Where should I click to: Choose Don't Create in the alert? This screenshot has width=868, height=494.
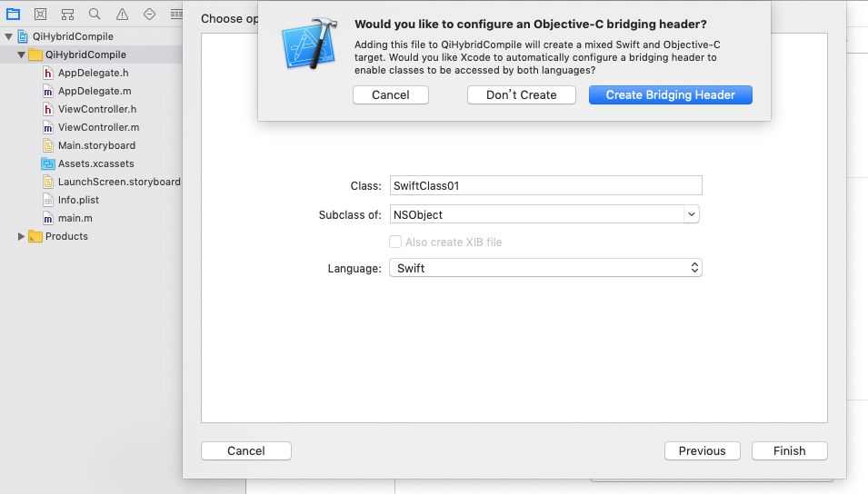521,94
